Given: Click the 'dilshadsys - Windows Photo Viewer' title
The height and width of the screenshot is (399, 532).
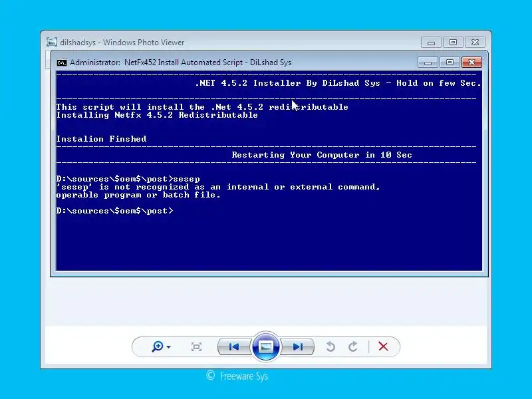Looking at the screenshot, I should [122, 43].
